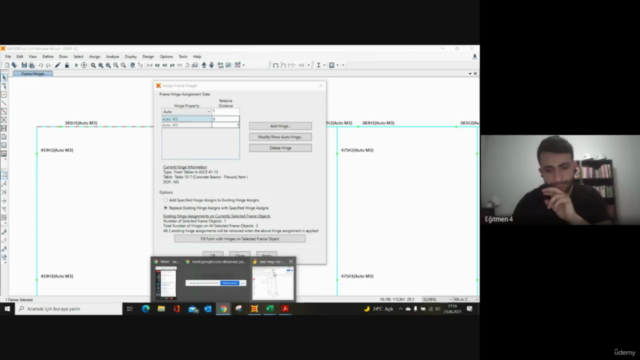Click the I-section frame properties icon
The image size is (640, 360).
tap(318, 65)
